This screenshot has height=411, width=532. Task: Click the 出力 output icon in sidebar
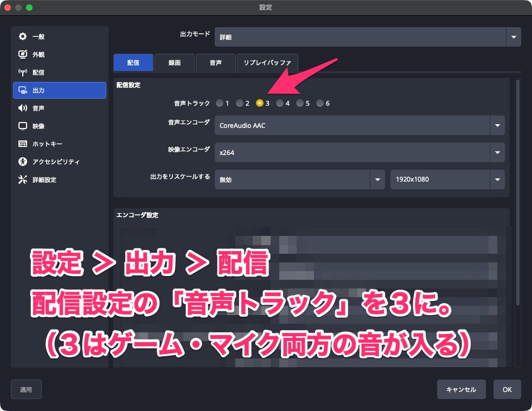23,90
